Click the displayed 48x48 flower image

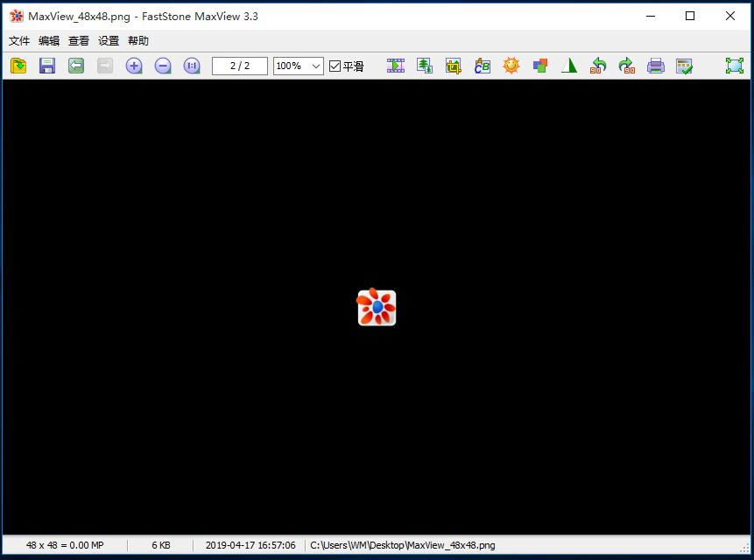click(377, 307)
